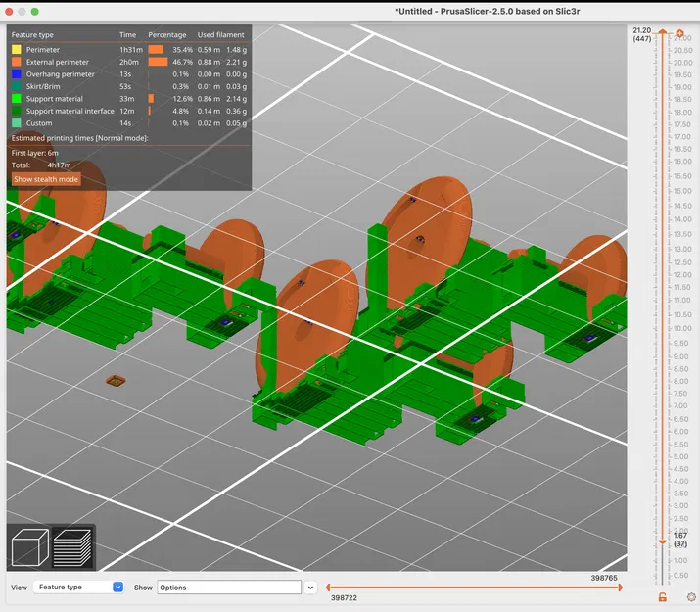This screenshot has width=700, height=612.
Task: Select the sliced layers preview icon
Action: [x=72, y=547]
